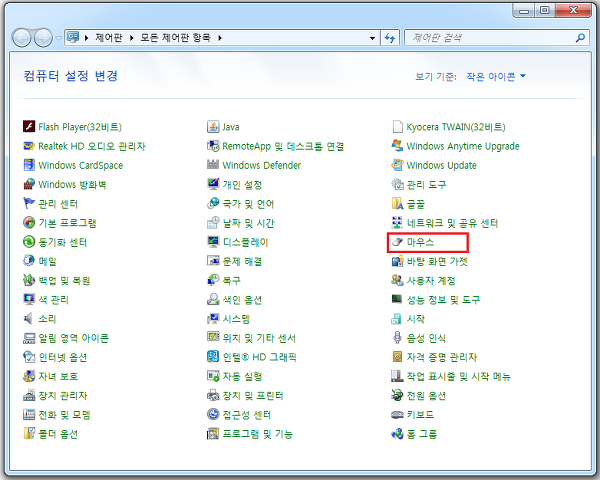This screenshot has width=600, height=480.
Task: Open the Java coffee cup icon
Action: (x=213, y=126)
